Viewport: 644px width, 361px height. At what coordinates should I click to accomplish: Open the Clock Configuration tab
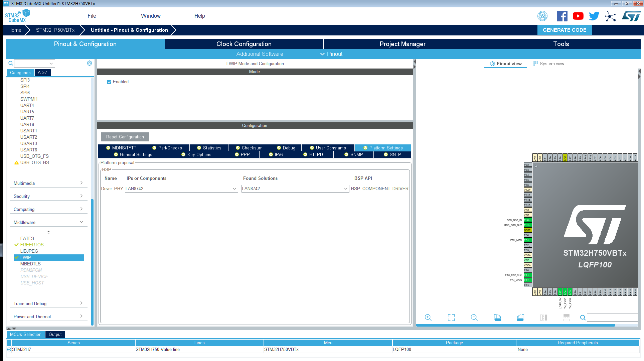[x=244, y=44]
